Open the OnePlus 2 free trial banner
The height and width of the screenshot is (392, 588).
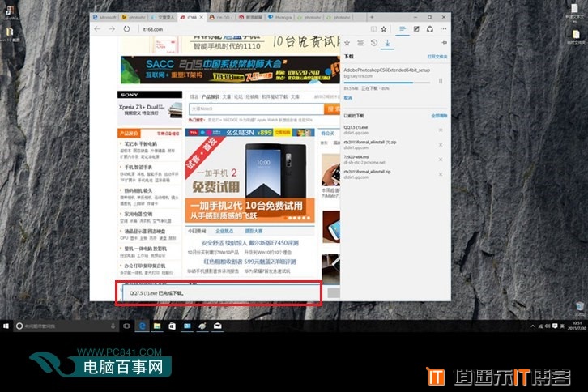tap(249, 179)
